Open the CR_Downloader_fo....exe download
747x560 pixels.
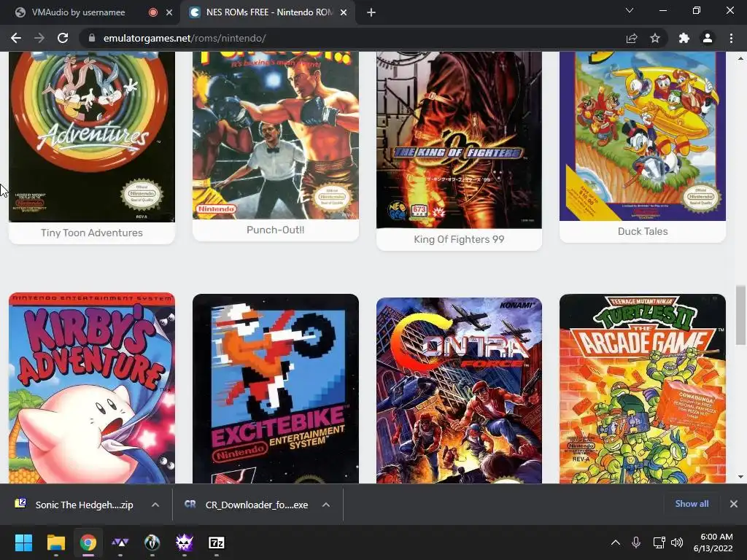[x=248, y=505]
